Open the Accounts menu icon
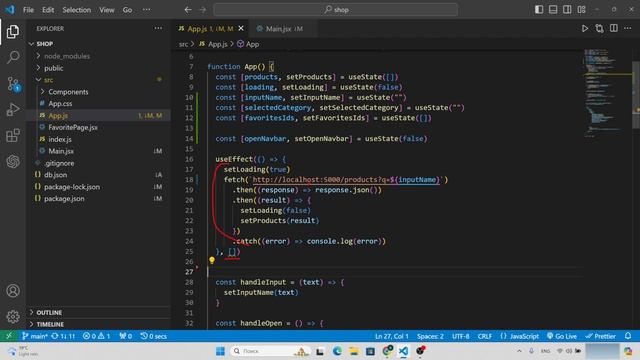Screen dimensions: 640x360 tap(13, 291)
